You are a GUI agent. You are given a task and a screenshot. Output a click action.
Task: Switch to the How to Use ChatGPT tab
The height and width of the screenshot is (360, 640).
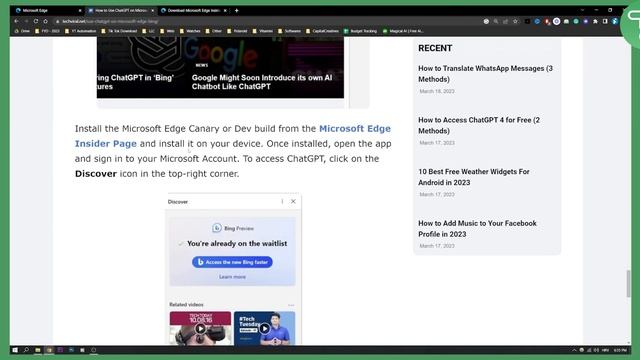click(x=121, y=11)
